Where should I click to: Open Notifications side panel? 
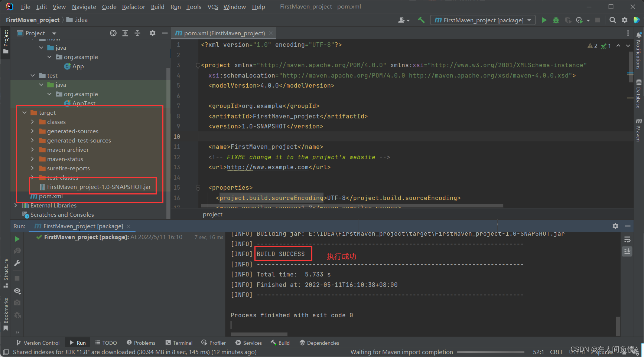click(638, 51)
